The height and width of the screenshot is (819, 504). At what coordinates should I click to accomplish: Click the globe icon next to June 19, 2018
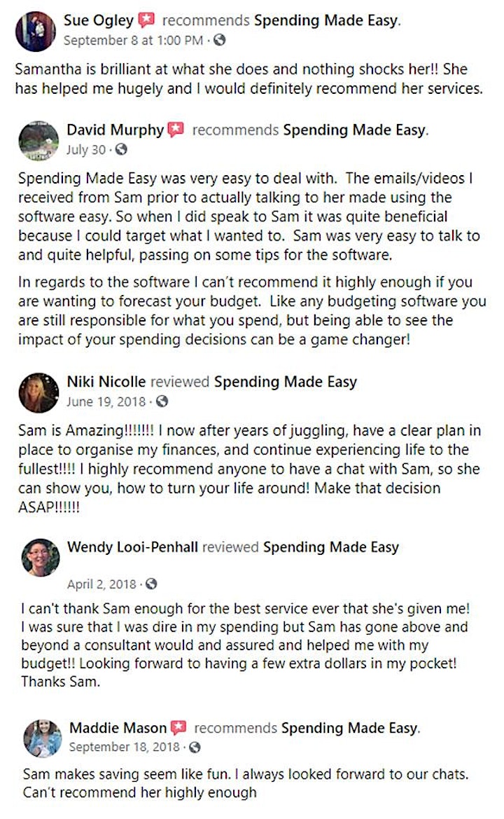162,401
